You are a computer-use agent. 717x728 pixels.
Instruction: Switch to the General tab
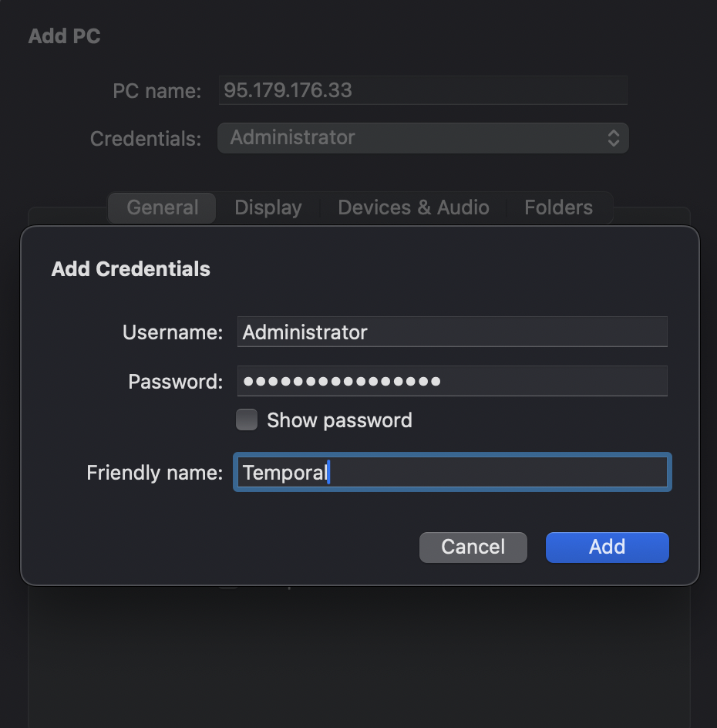[163, 207]
